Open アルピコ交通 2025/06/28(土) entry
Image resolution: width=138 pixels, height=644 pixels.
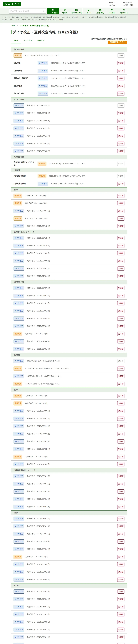tap(69, 113)
